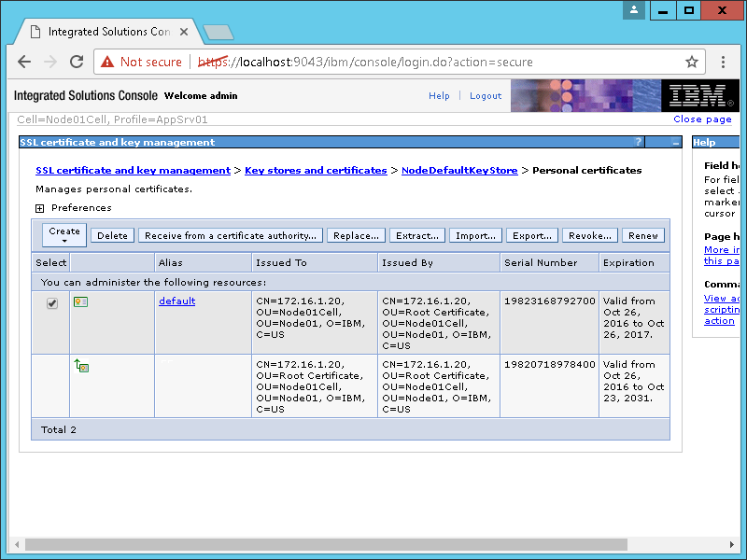Uncheck the default certificate checkbox
Image resolution: width=747 pixels, height=560 pixels.
pos(52,302)
